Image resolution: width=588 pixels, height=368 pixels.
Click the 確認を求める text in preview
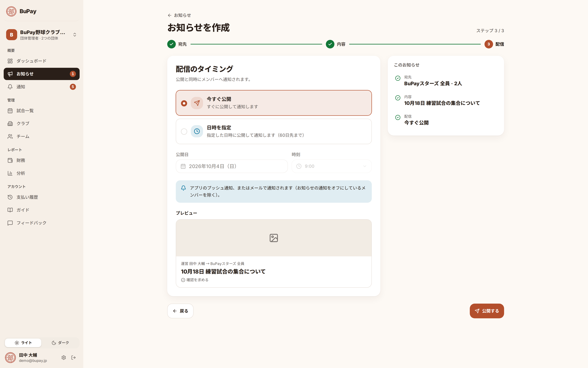(197, 280)
